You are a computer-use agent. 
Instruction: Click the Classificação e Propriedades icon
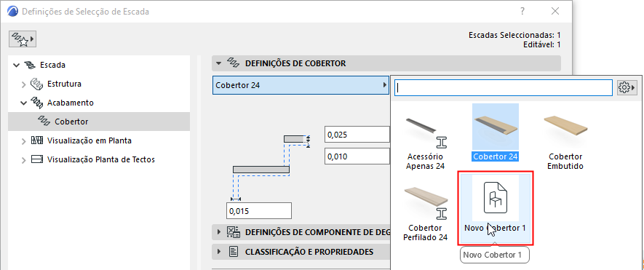click(234, 252)
